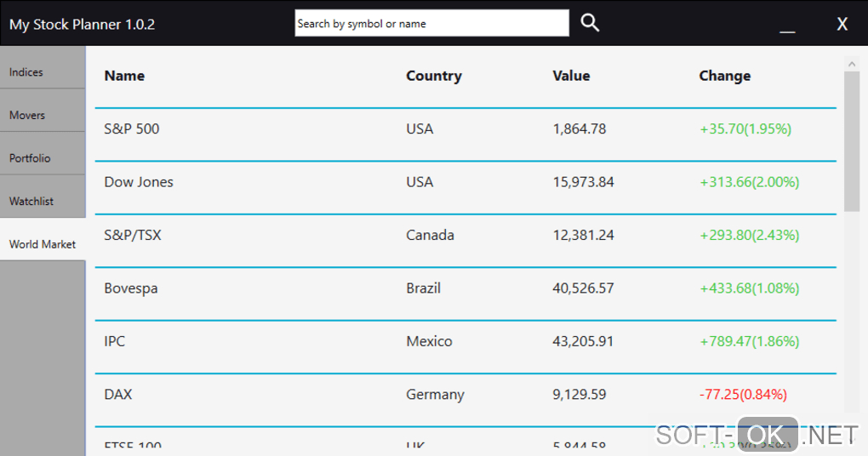
Task: Minimize the My Stock Planner window
Action: 787,26
